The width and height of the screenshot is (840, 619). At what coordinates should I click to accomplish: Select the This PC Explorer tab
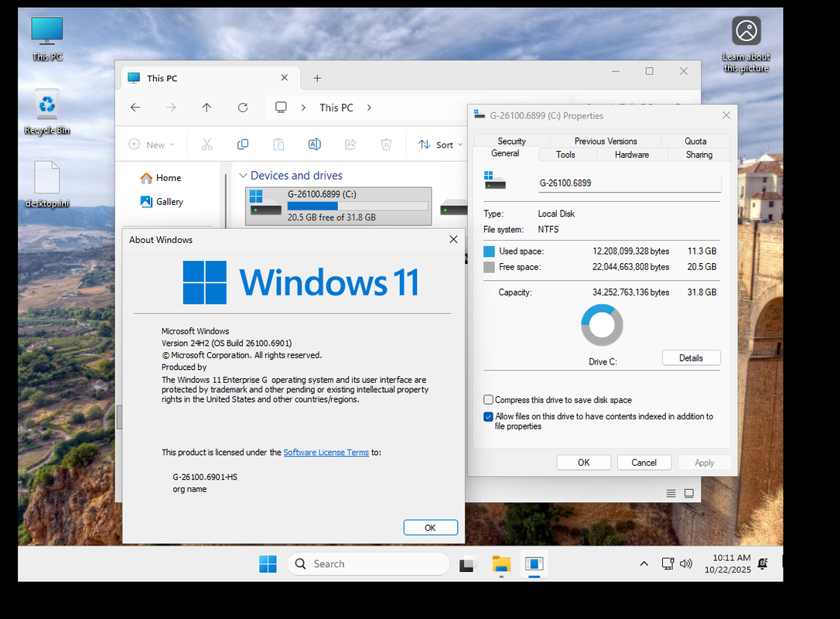coord(209,78)
